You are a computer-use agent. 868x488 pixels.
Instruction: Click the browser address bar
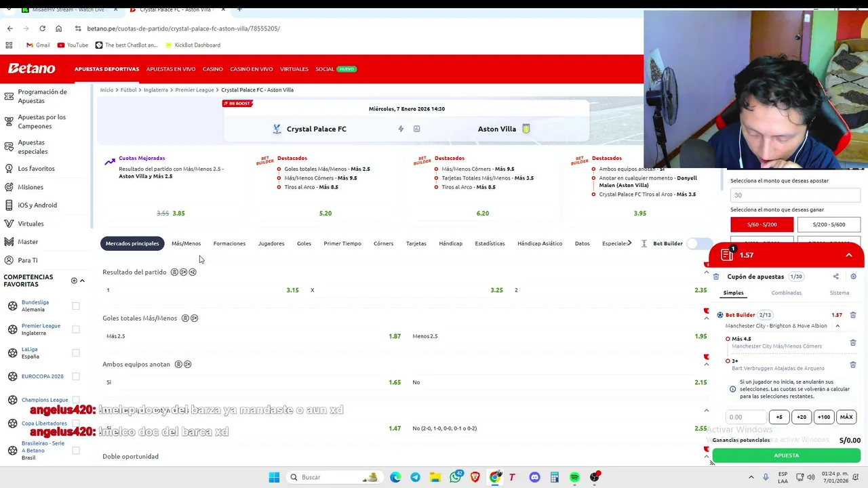point(353,28)
